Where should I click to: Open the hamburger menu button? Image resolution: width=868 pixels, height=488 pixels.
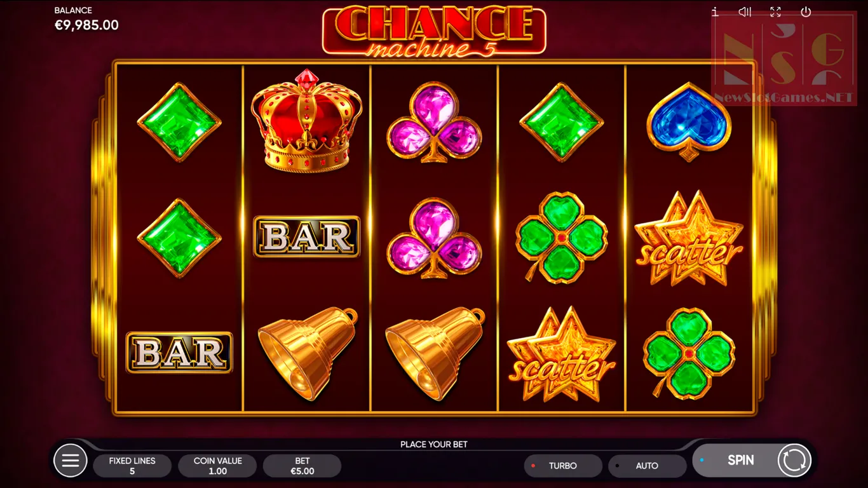71,460
